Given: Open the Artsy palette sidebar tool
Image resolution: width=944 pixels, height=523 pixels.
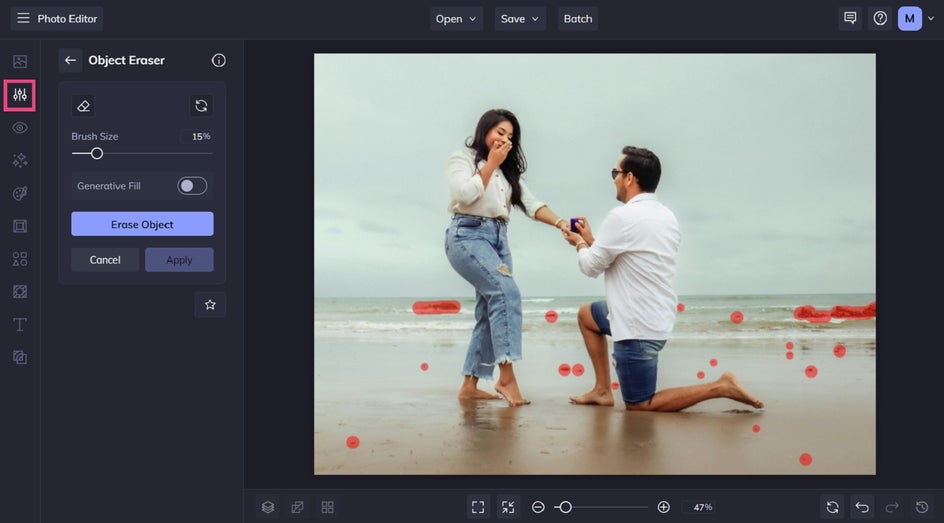Looking at the screenshot, I should (20, 193).
